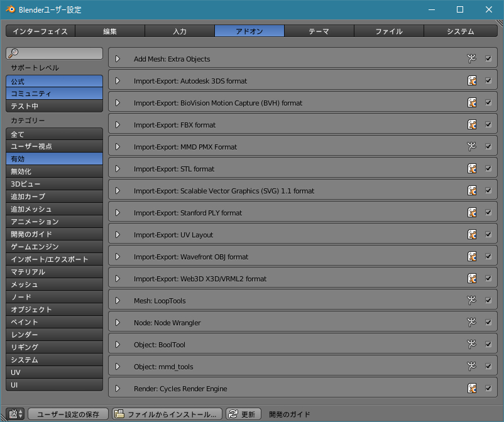
Task: Click the official support icon on FBX format row
Action: [x=472, y=125]
